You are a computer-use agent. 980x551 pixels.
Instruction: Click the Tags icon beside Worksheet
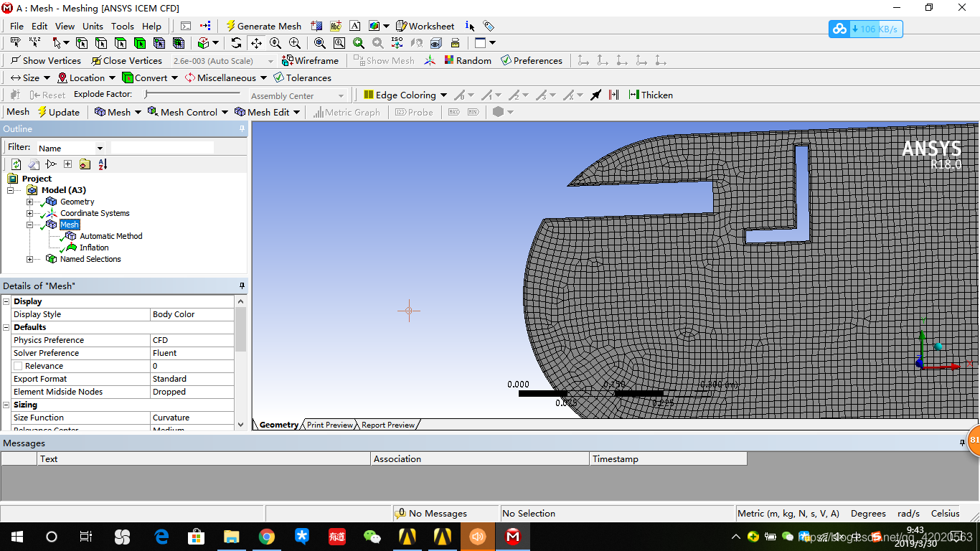coord(489,26)
